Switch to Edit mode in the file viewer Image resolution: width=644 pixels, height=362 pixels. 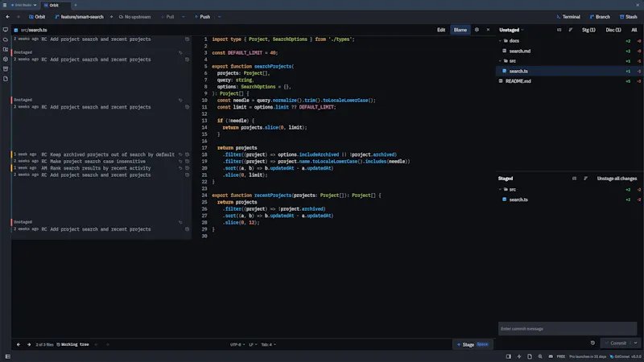pyautogui.click(x=441, y=30)
